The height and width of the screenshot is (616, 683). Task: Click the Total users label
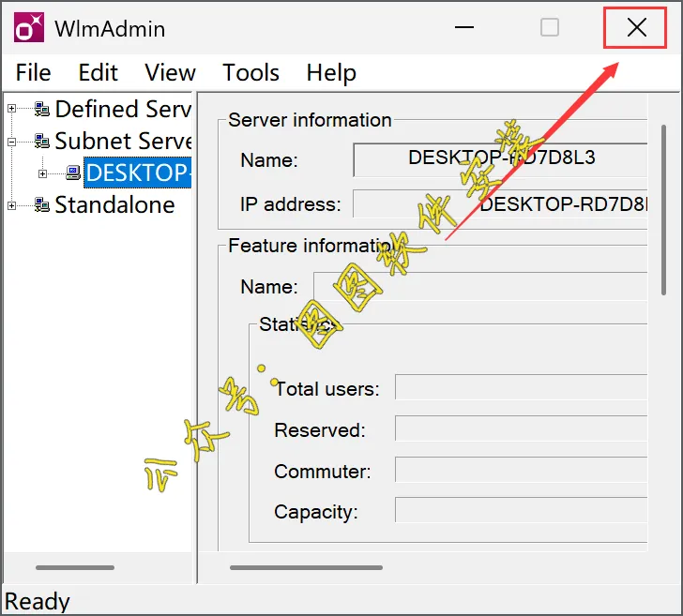[x=327, y=389]
